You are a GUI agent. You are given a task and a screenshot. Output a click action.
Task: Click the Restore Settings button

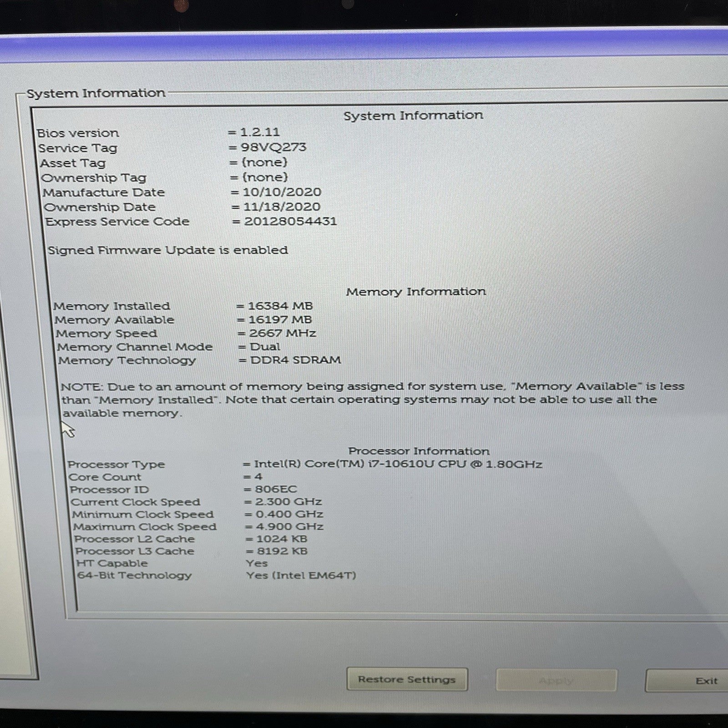click(x=407, y=679)
